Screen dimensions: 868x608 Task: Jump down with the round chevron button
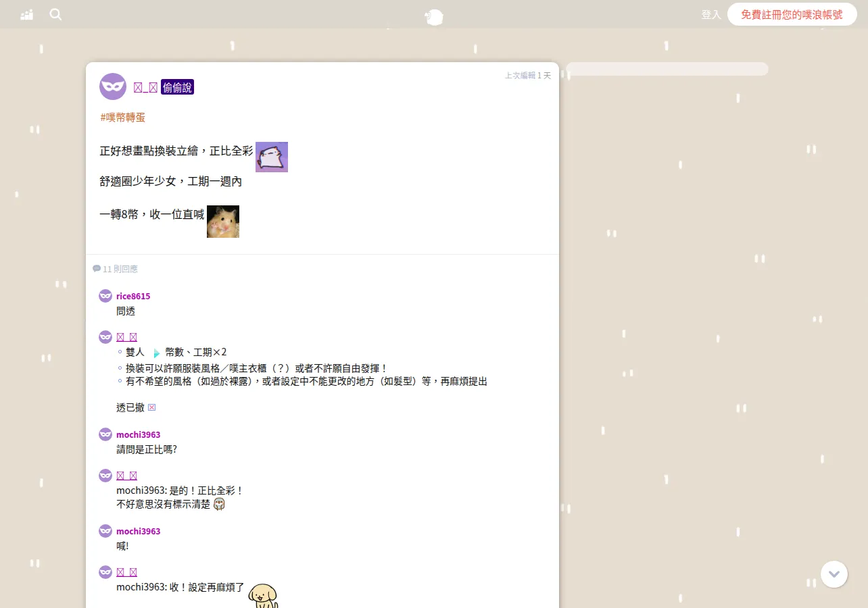pos(834,574)
